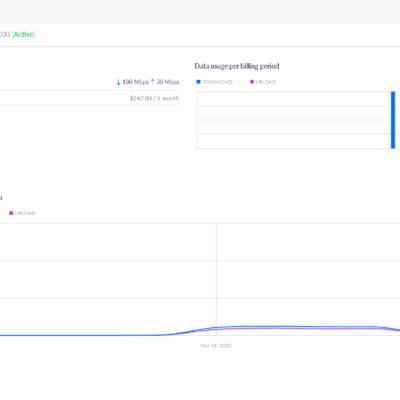Click the gray header bar at top

(x=200, y=12)
